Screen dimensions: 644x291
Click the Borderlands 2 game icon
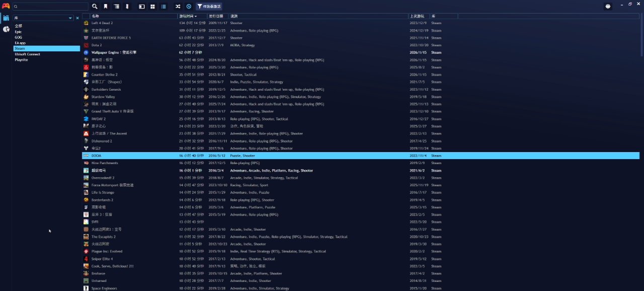pos(87,200)
